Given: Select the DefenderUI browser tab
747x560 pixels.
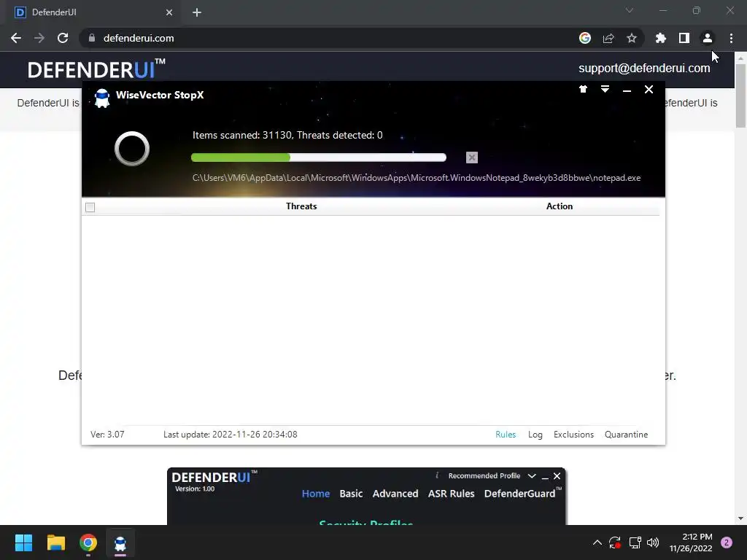Looking at the screenshot, I should pos(93,12).
